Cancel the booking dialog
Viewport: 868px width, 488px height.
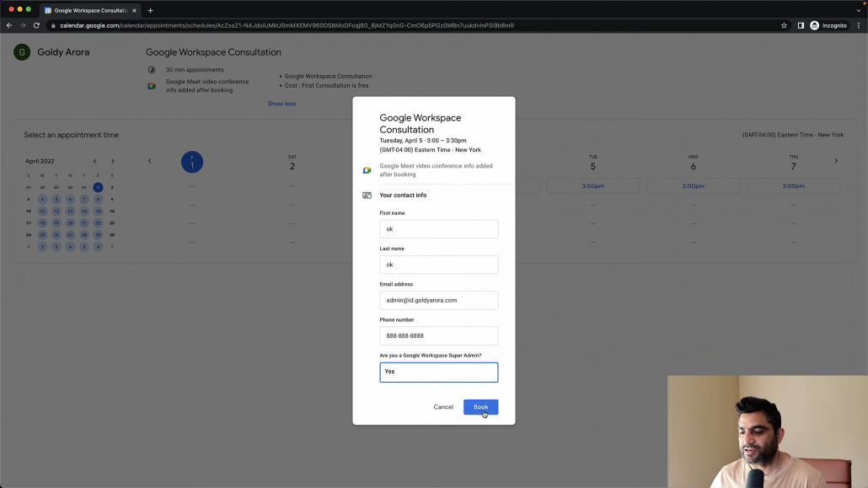443,406
